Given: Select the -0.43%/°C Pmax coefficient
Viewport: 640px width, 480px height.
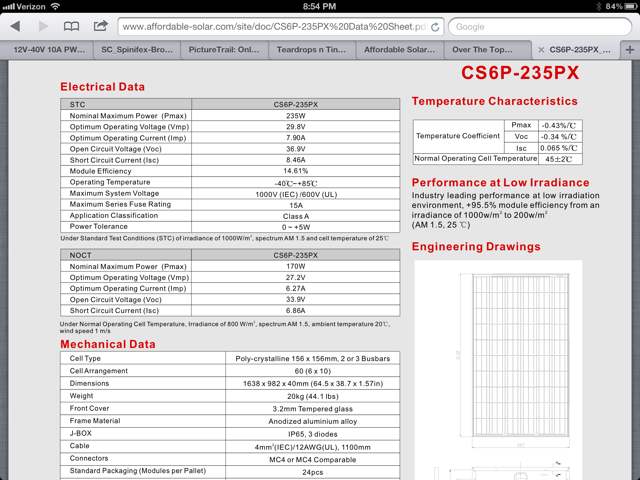Looking at the screenshot, I should pyautogui.click(x=559, y=125).
